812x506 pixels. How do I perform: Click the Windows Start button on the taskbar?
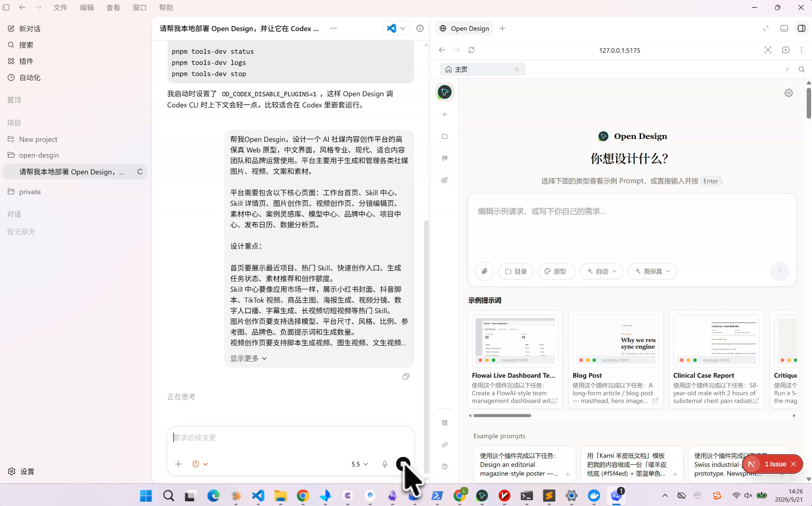pyautogui.click(x=146, y=496)
